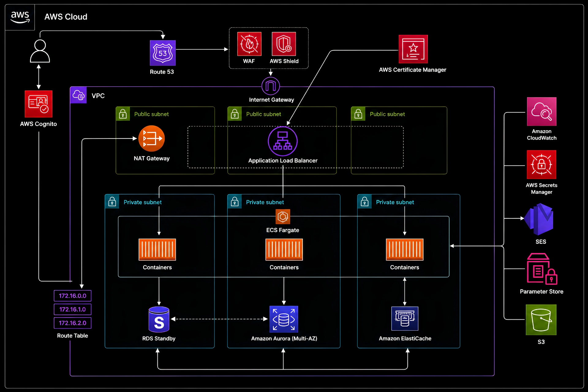Viewport: 588px width, 392px height.
Task: Select the Amazon Aurora (Multi-AZ) label
Action: pyautogui.click(x=284, y=338)
